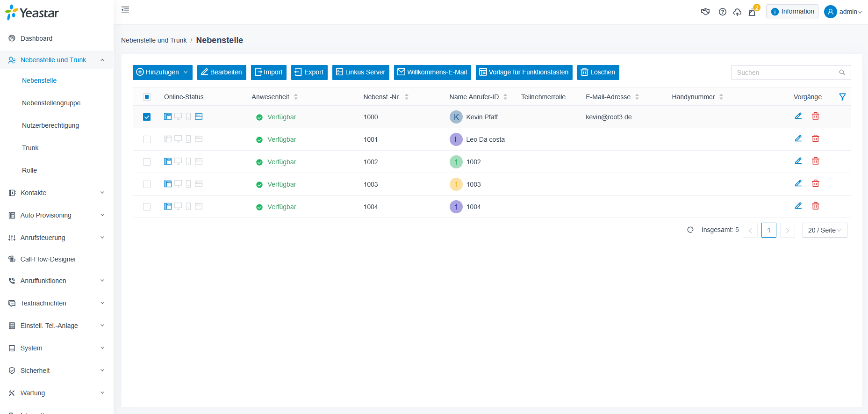
Task: Expand the Kontakte sidebar section
Action: [x=57, y=193]
